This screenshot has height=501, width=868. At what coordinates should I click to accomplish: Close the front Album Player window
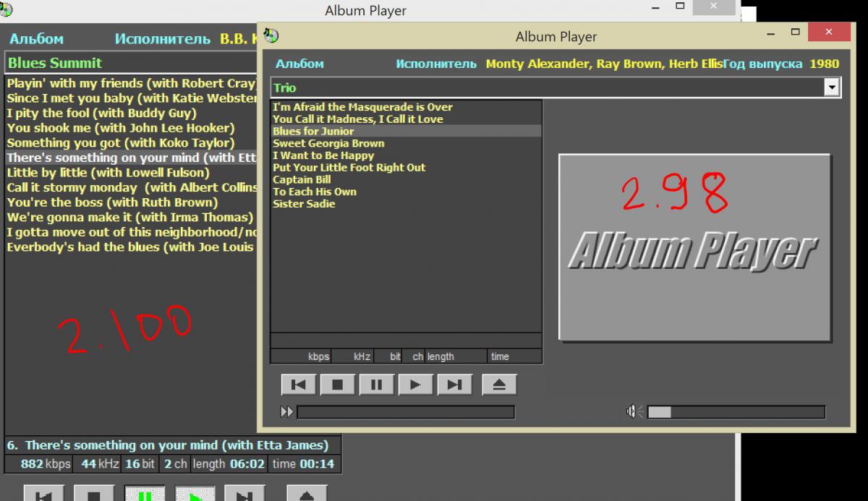point(830,33)
